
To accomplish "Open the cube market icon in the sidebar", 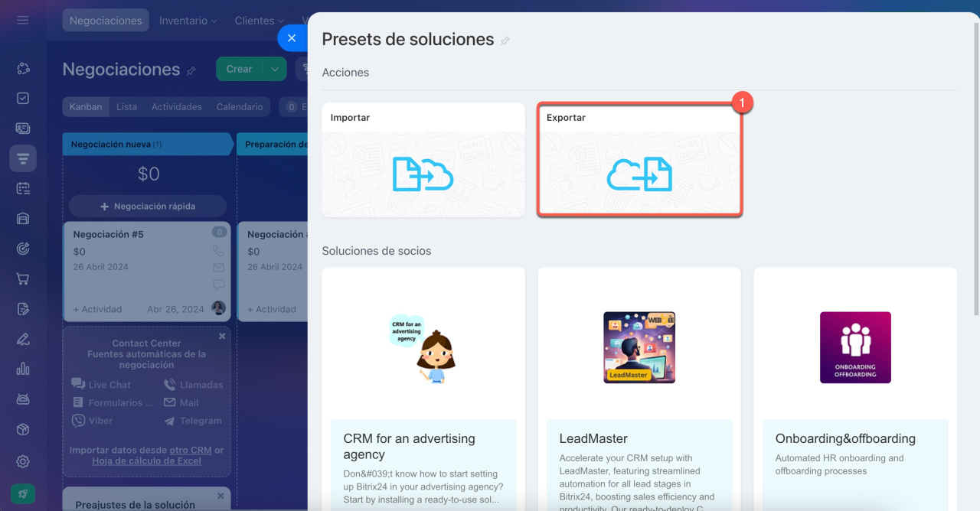I will tap(23, 429).
